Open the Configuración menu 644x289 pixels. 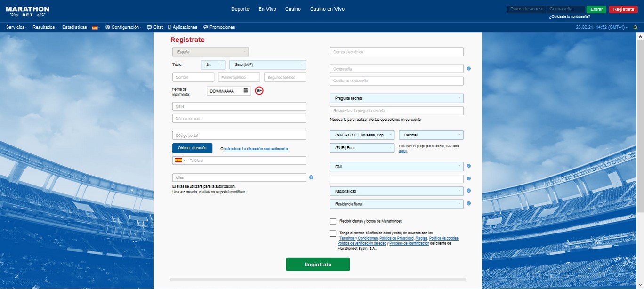(x=123, y=27)
